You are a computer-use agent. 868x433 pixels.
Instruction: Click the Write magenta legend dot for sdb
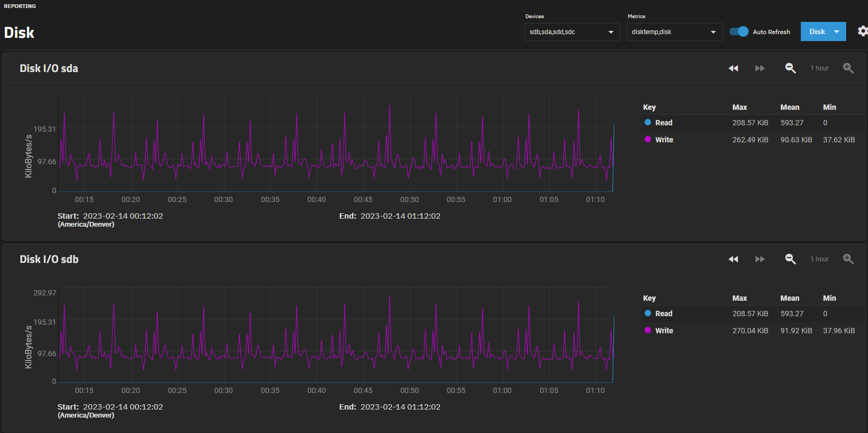pos(648,330)
